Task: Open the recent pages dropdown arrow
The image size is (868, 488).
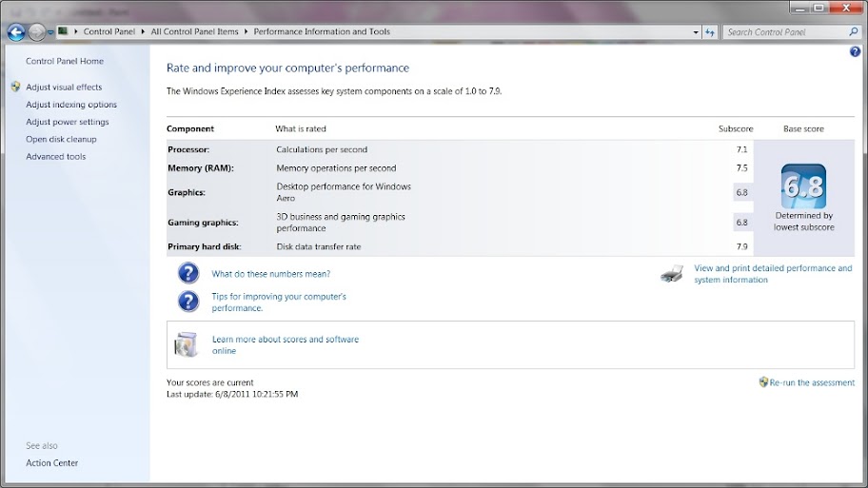Action: click(x=50, y=32)
